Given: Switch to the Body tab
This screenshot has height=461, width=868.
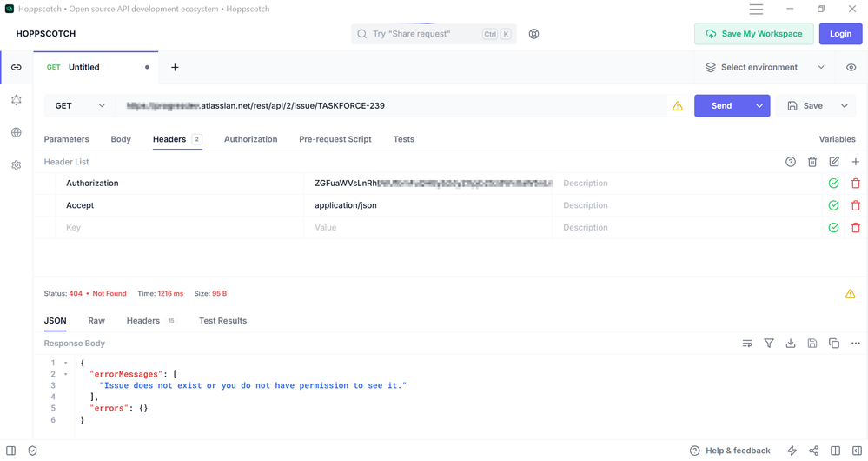Looking at the screenshot, I should coord(121,139).
